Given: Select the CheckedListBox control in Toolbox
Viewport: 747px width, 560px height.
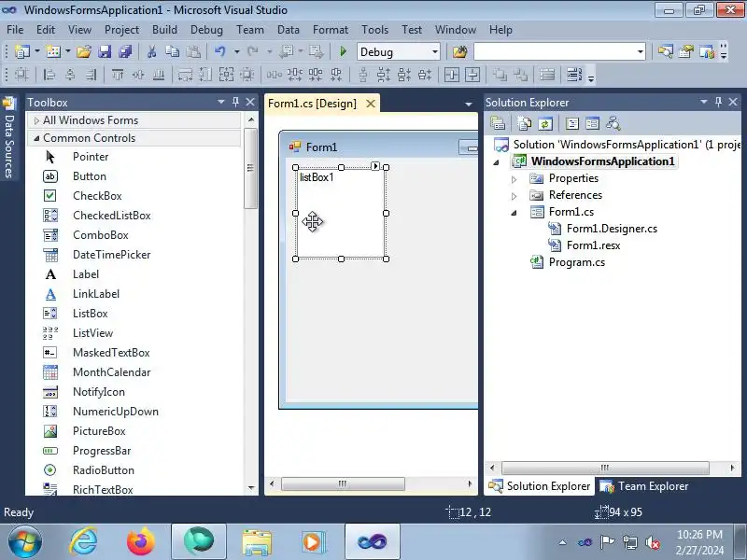Looking at the screenshot, I should click(111, 216).
